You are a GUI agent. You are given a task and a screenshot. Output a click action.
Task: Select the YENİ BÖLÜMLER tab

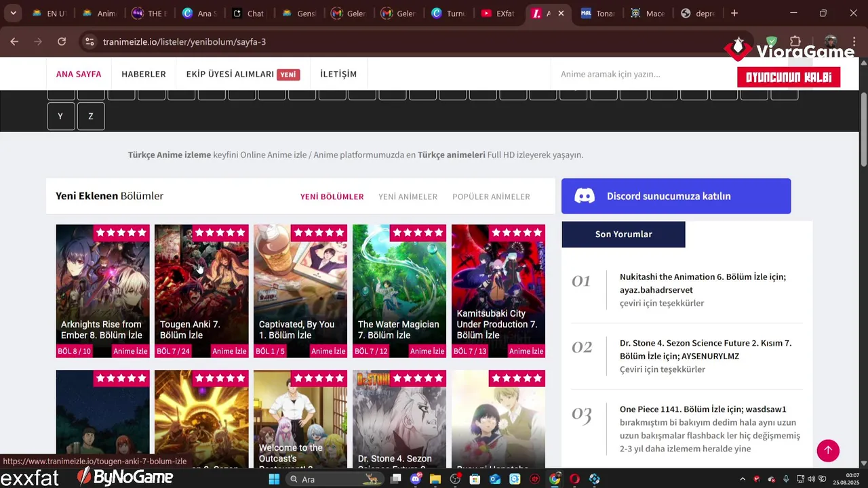click(332, 197)
